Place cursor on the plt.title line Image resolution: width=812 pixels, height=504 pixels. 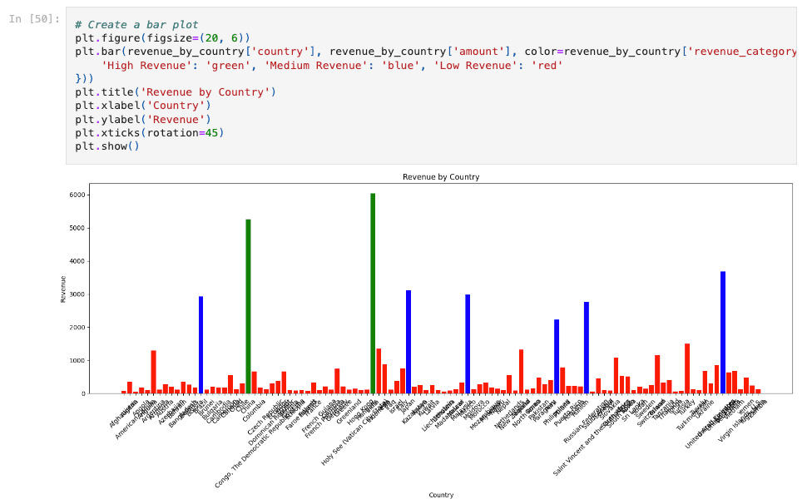point(175,91)
